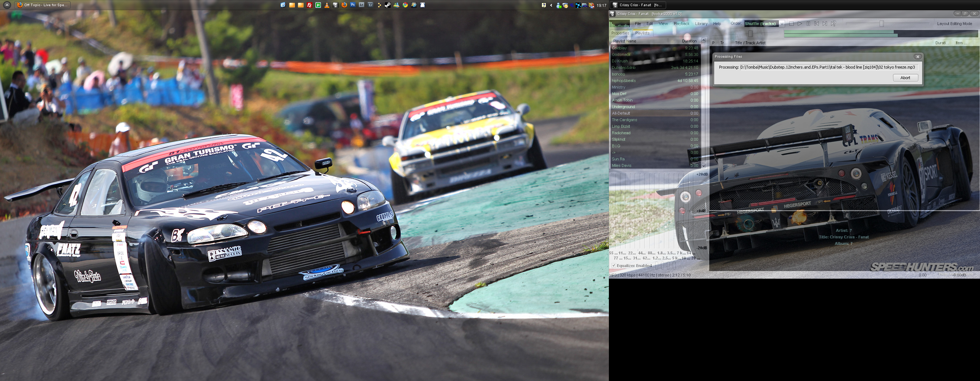The height and width of the screenshot is (381, 980).
Task: Click the taskbar clock showing 19:17
Action: tap(602, 5)
